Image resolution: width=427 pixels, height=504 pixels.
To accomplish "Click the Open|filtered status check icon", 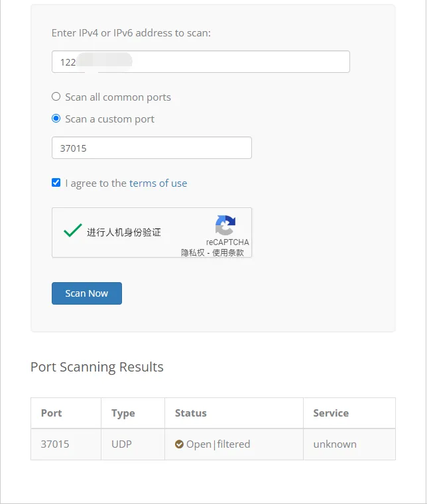I will tap(179, 444).
